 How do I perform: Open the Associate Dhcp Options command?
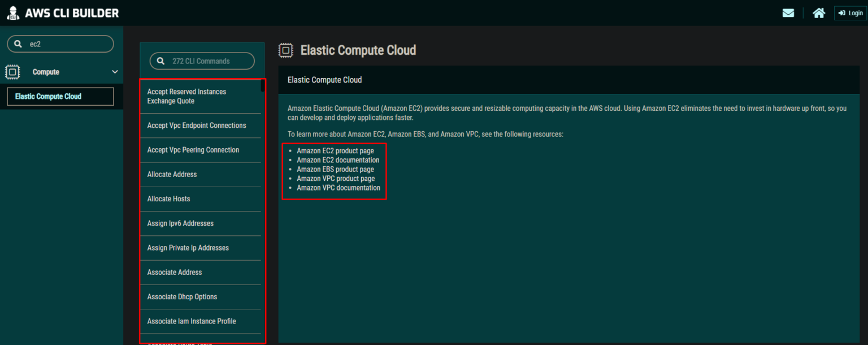coord(183,296)
